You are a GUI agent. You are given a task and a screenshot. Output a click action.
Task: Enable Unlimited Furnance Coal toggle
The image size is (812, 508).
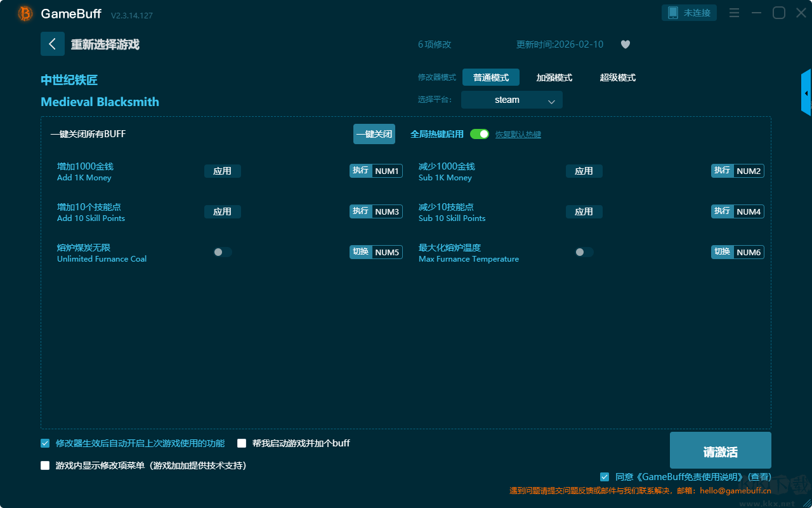(x=222, y=252)
